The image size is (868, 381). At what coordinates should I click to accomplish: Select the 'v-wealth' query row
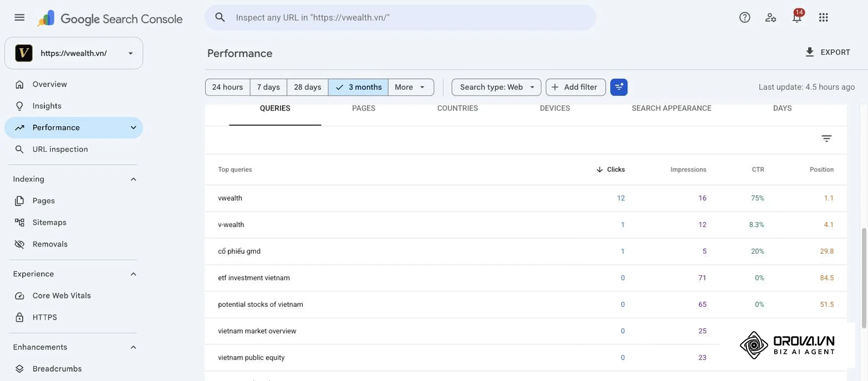(526, 225)
